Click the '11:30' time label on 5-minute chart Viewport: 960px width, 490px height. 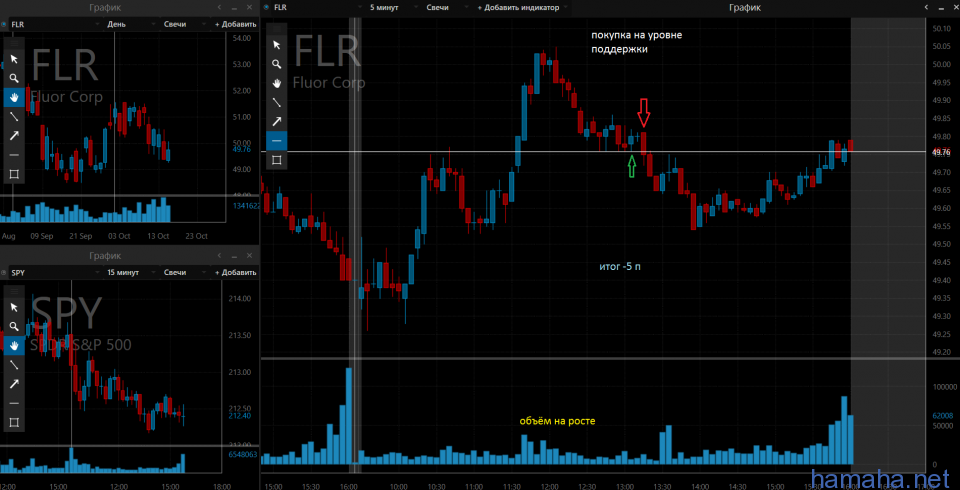(x=512, y=486)
